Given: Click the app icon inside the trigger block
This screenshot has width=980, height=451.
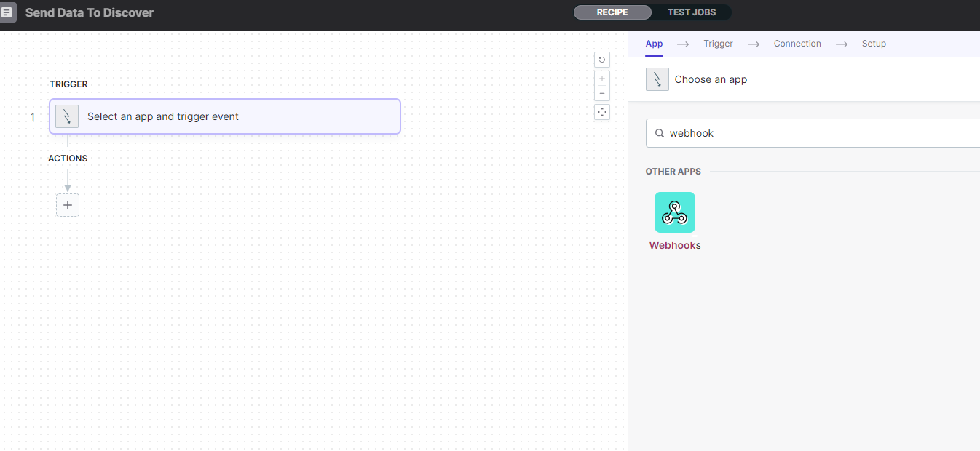Looking at the screenshot, I should coord(66,116).
